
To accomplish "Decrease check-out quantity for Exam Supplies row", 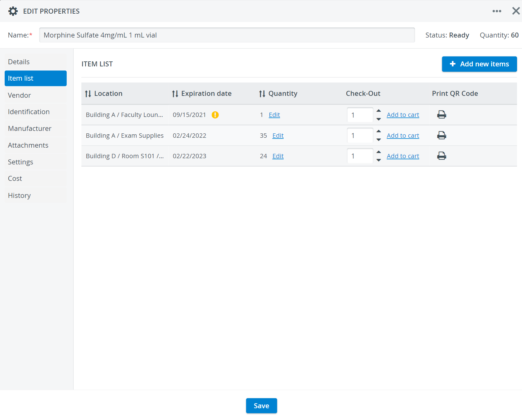I will pos(379,140).
